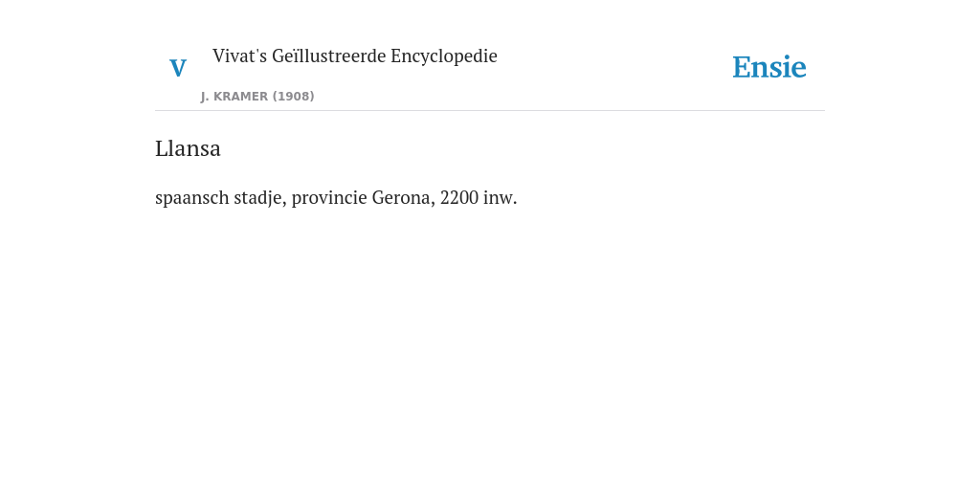Click the word Geïllustreerde in the header
This screenshot has width=980, height=490.
(x=329, y=56)
